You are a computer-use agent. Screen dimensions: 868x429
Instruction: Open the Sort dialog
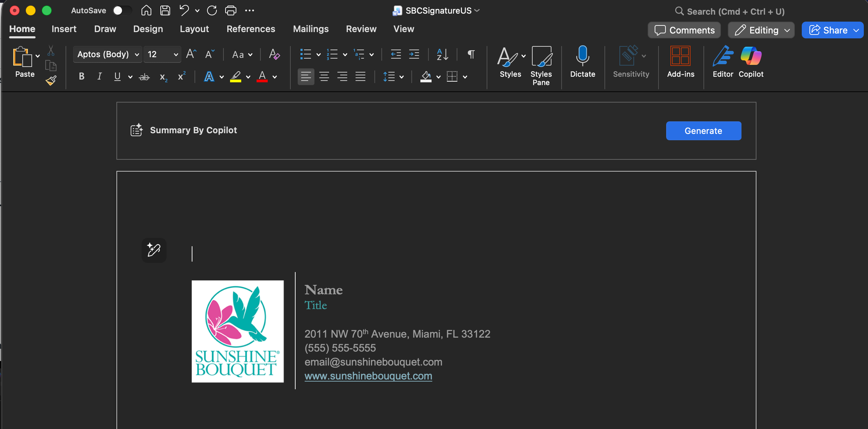pos(442,54)
